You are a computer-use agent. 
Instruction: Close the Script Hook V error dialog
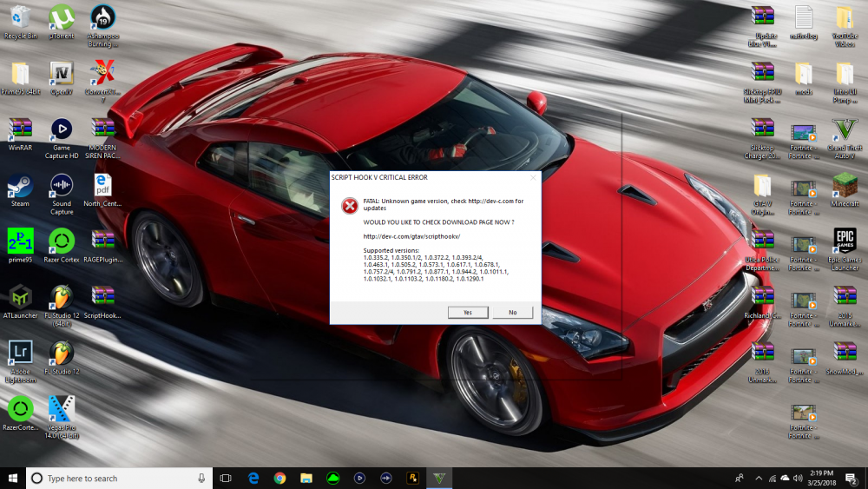[533, 177]
